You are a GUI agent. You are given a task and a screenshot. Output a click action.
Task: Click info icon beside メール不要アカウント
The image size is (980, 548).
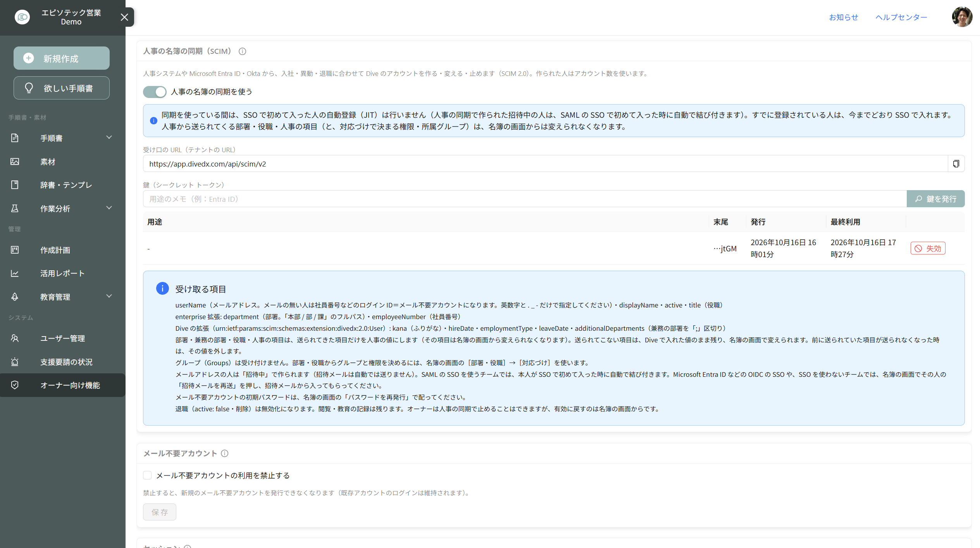(225, 454)
